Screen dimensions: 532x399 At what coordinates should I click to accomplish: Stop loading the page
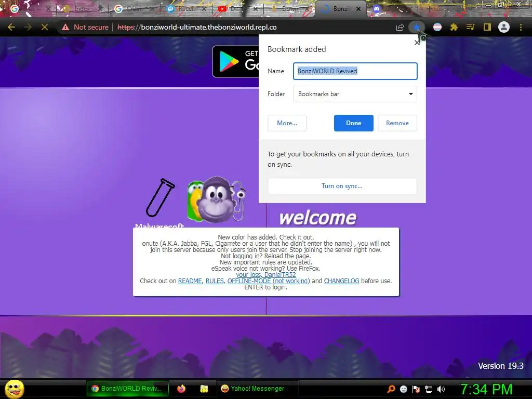(45, 27)
